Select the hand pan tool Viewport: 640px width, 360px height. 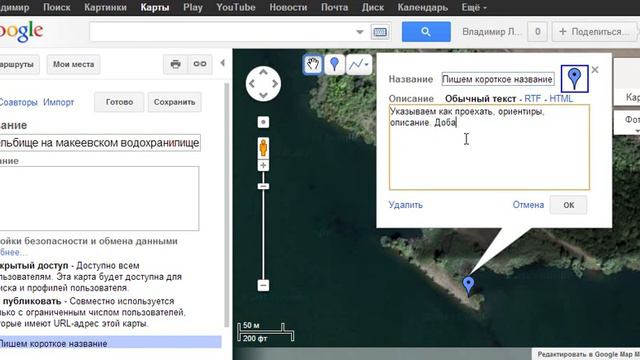(313, 64)
